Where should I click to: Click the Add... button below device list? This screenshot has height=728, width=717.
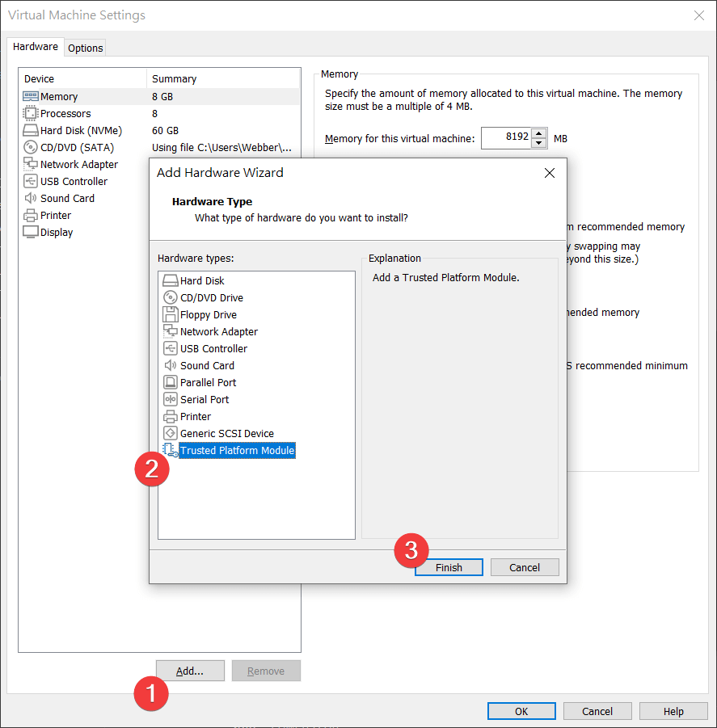point(190,671)
